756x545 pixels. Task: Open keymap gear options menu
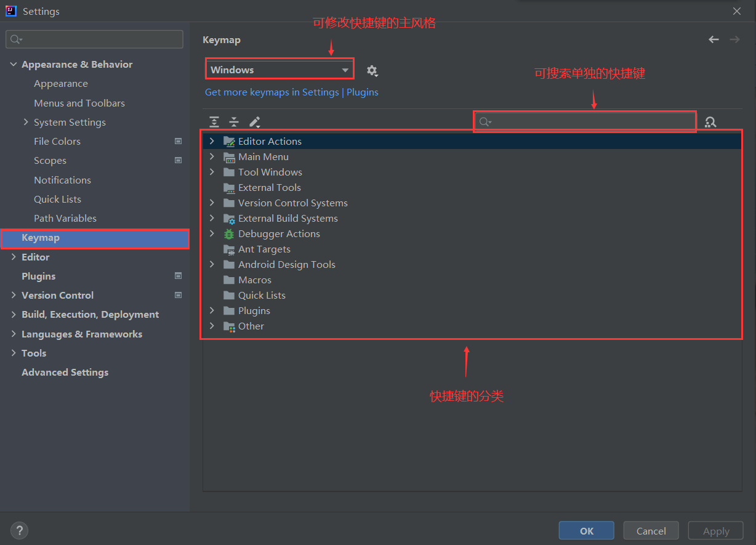(372, 71)
